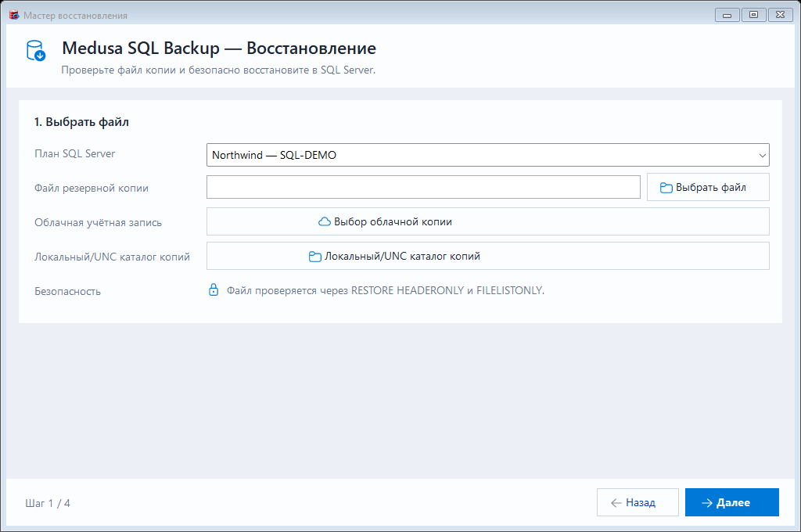The height and width of the screenshot is (532, 801).
Task: Click the database restore icon in header
Action: [36, 51]
